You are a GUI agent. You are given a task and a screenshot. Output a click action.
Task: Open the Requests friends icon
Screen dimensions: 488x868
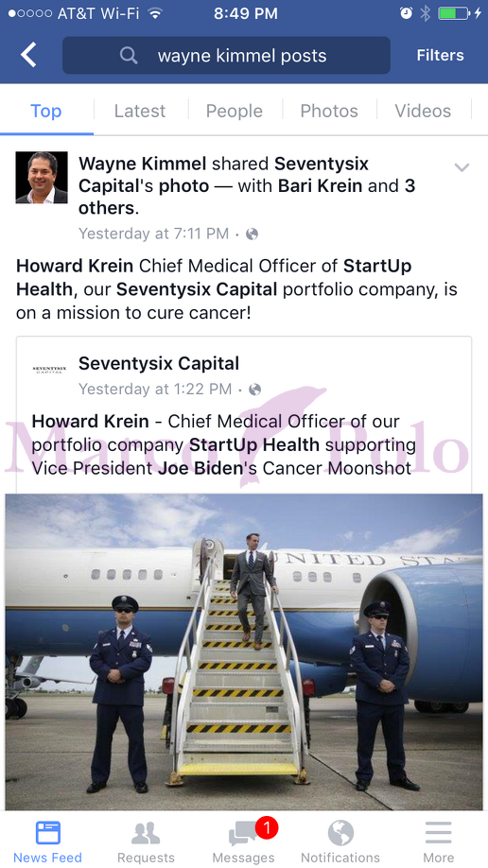[146, 833]
